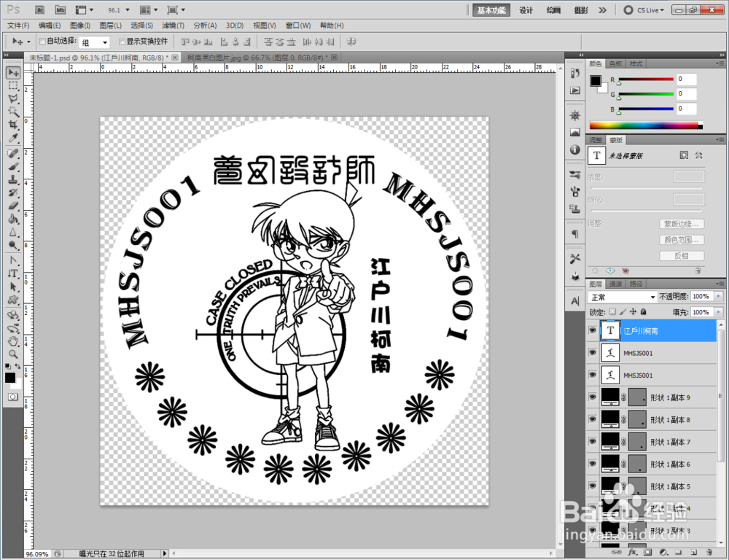Image resolution: width=729 pixels, height=560 pixels.
Task: Launch Adobe Bridge from top bar
Action: point(40,9)
